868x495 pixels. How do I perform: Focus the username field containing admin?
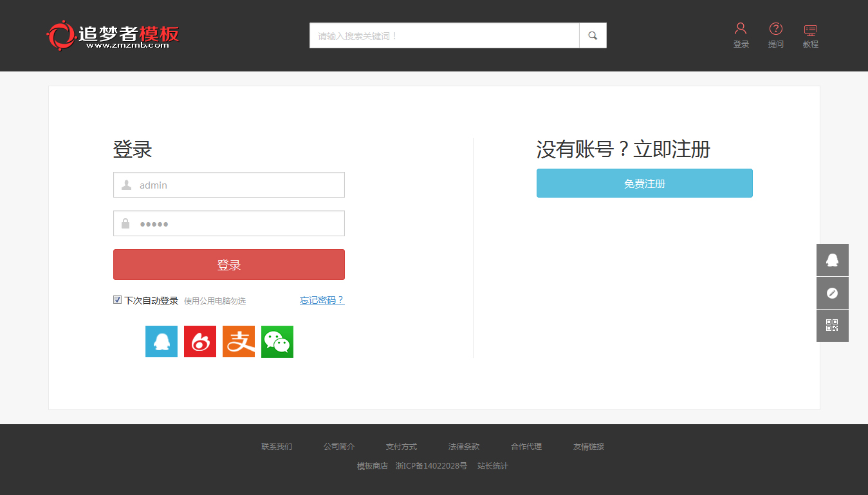238,185
